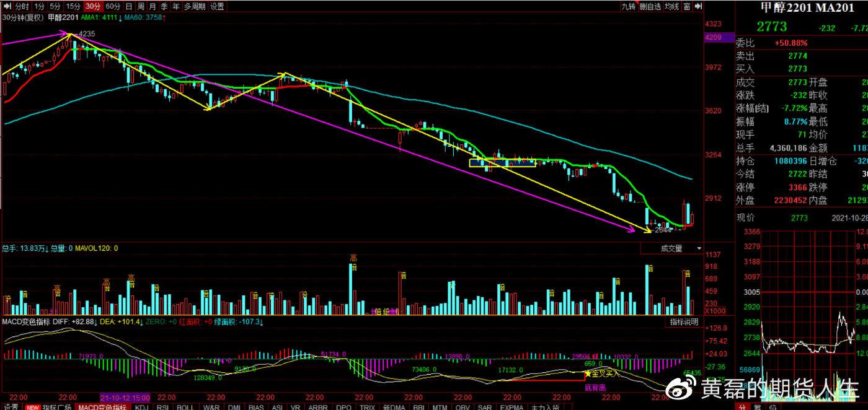Select the 60分 timeframe
868x410 pixels.
113,6
